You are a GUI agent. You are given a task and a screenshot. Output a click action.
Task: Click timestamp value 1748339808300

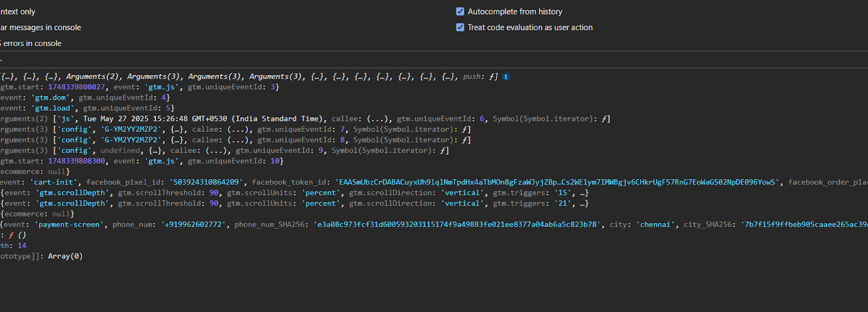(76, 161)
